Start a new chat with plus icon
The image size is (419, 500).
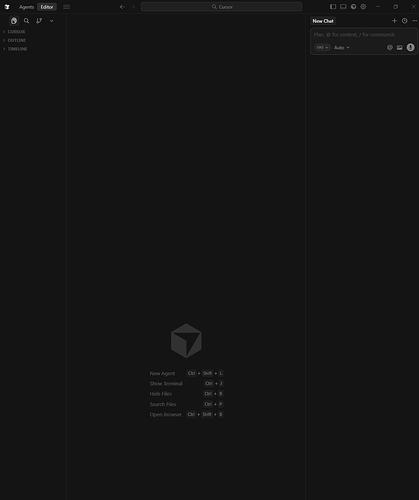394,21
